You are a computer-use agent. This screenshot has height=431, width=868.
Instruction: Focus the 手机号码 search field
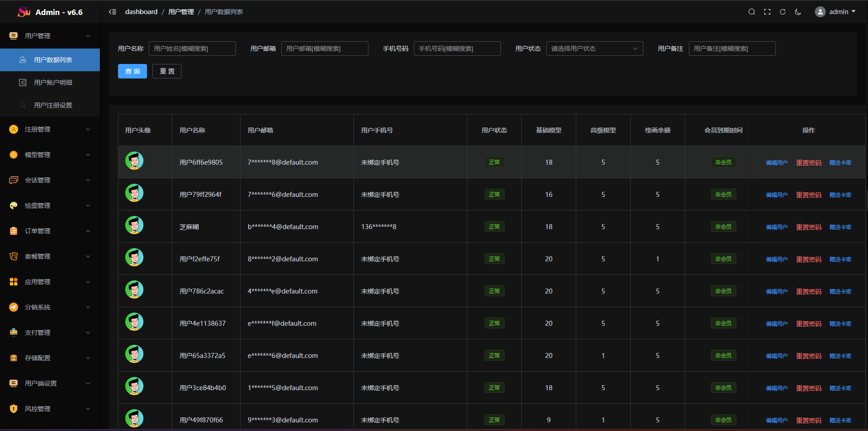(x=457, y=49)
